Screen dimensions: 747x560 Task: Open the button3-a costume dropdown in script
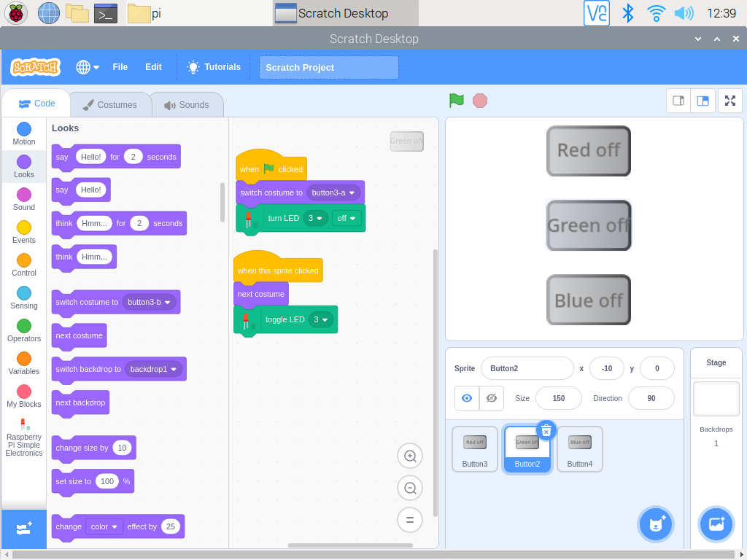(x=333, y=192)
